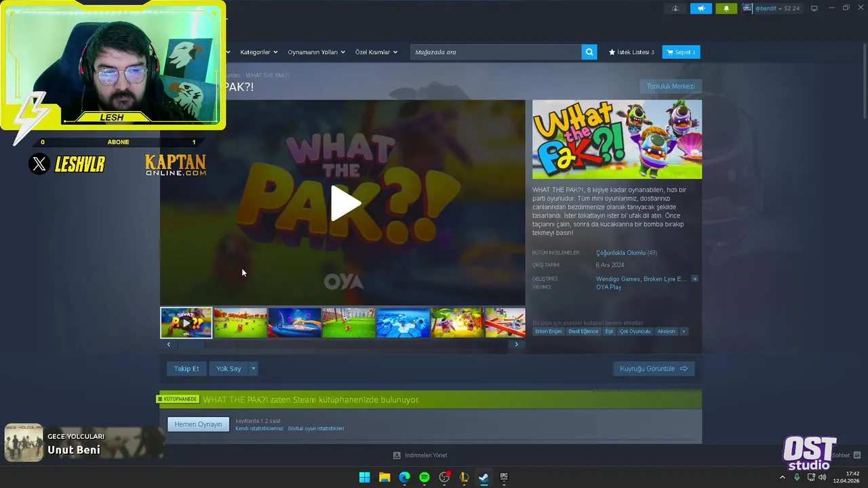Open Kendi istatistikleriniz link
The width and height of the screenshot is (868, 488).
tap(259, 428)
